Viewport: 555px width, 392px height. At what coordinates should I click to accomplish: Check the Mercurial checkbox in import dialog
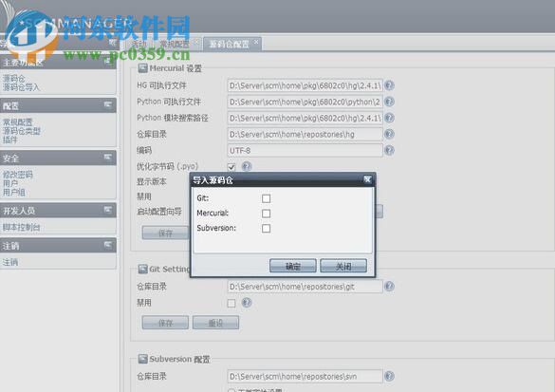[x=267, y=214]
